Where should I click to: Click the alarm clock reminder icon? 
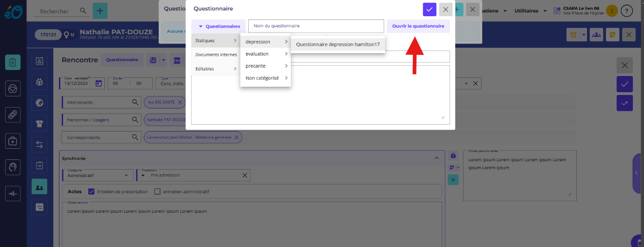[x=573, y=35]
